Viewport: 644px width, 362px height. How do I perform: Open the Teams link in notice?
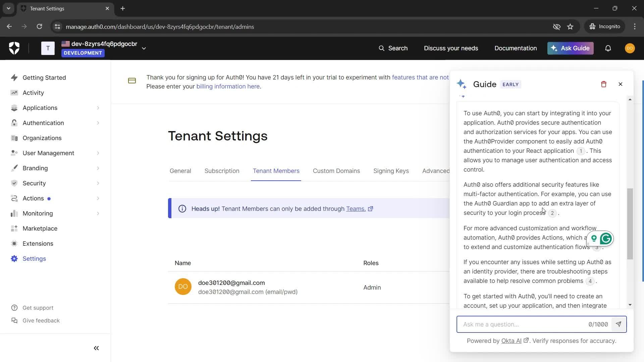coord(359,208)
